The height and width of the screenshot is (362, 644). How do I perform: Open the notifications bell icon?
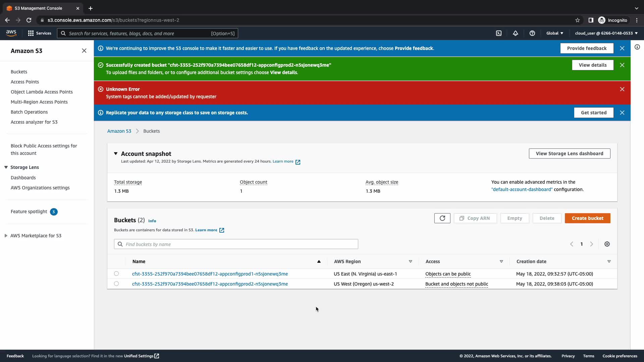[x=516, y=33]
